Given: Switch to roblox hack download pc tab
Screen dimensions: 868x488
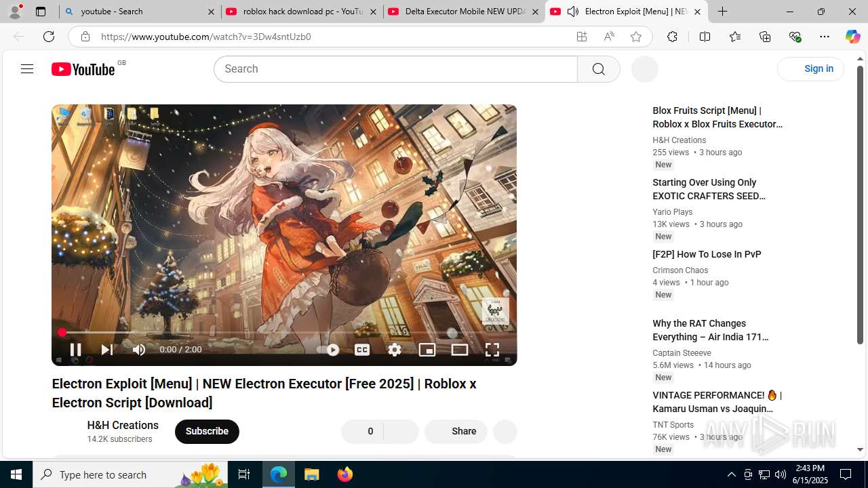Looking at the screenshot, I should click(x=302, y=12).
